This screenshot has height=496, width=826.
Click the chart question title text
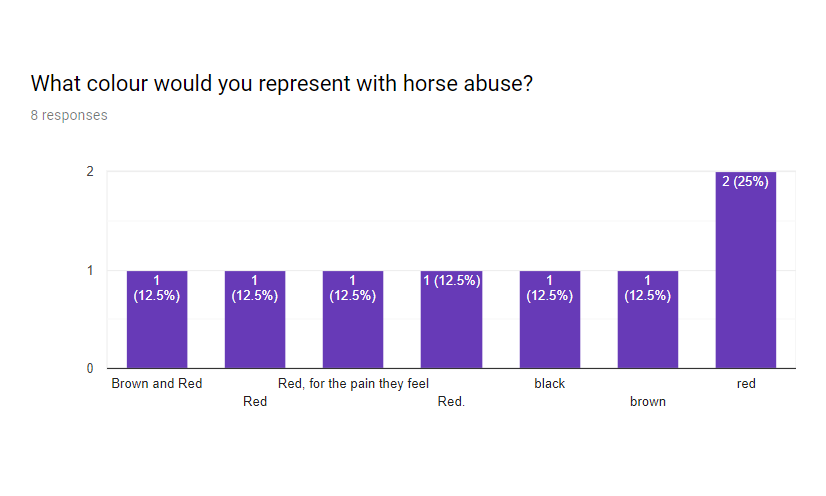coord(281,84)
